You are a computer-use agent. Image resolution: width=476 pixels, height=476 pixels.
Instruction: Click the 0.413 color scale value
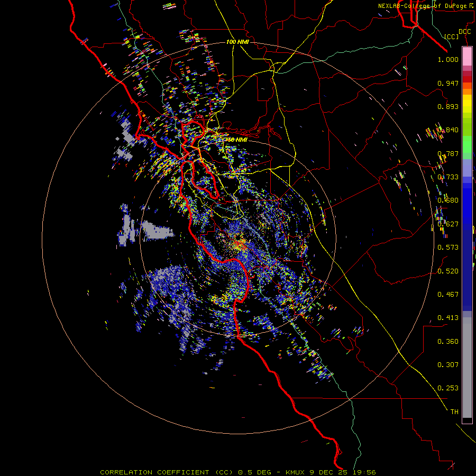(x=448, y=318)
